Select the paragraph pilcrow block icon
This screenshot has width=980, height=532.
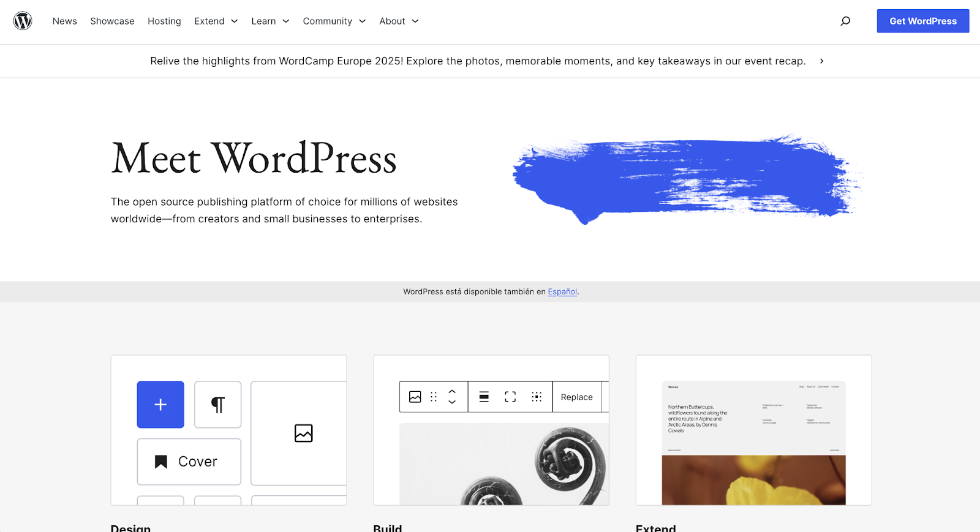tap(217, 405)
